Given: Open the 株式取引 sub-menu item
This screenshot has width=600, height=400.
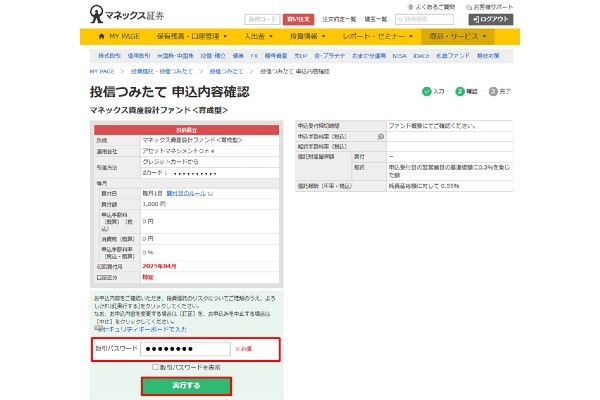Looking at the screenshot, I should 109,56.
